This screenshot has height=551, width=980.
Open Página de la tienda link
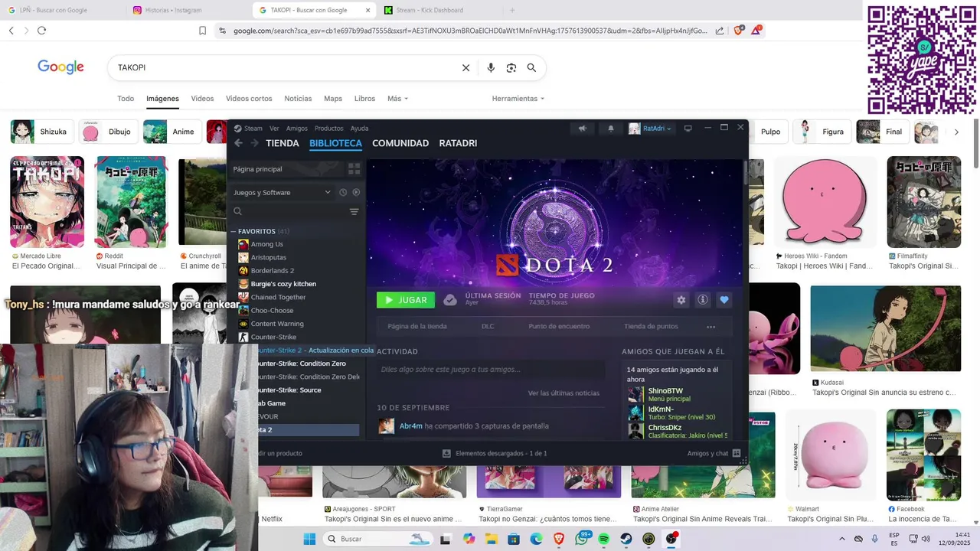coord(417,327)
